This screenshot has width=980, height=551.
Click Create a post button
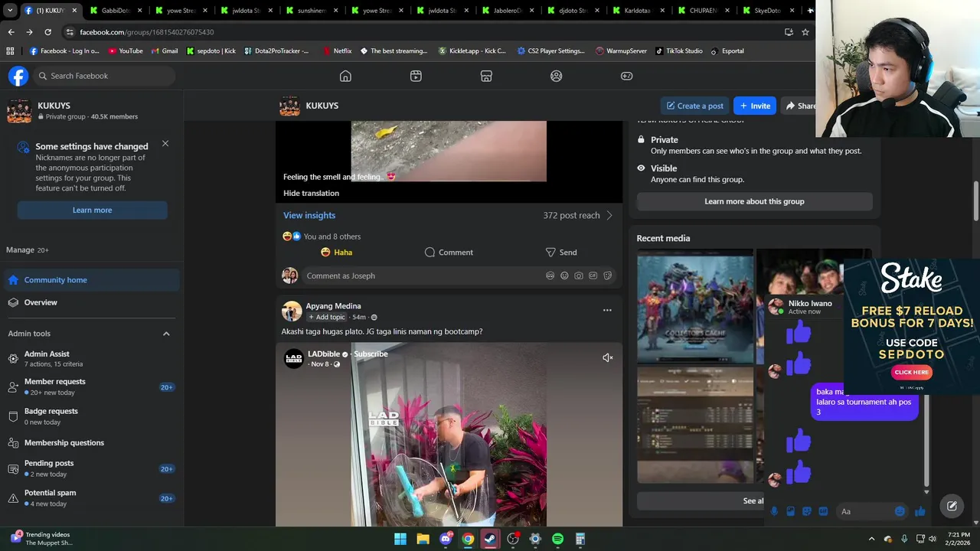[695, 106]
